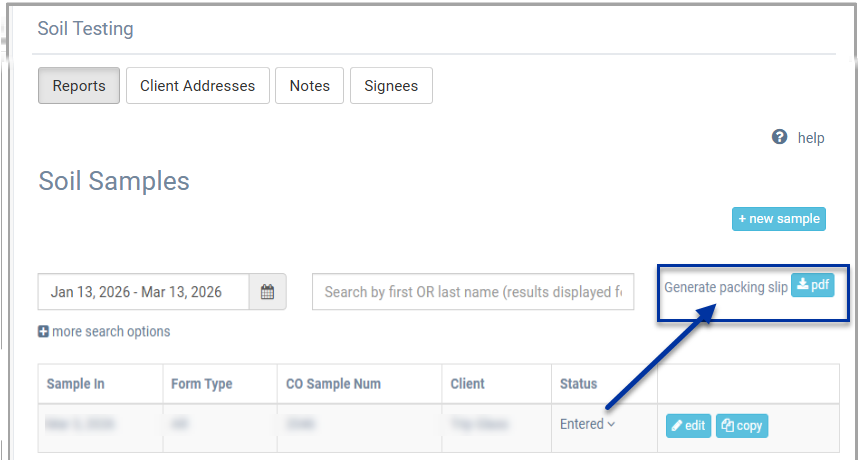Viewport: 865px width, 460px height.
Task: Sort by the Client column header
Action: [467, 384]
